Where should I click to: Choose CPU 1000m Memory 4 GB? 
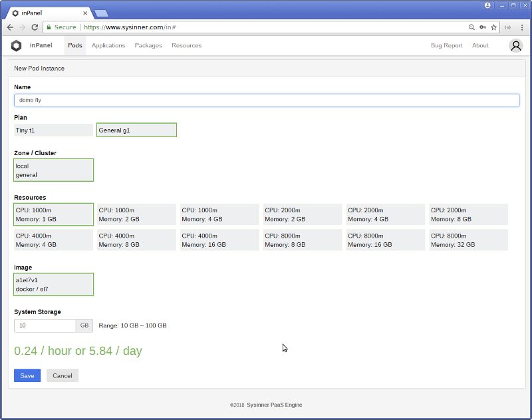[219, 214]
